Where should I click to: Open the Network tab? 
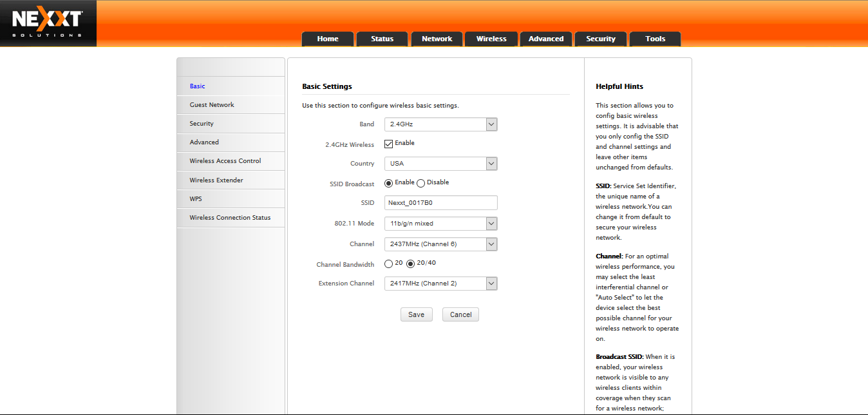coord(437,39)
